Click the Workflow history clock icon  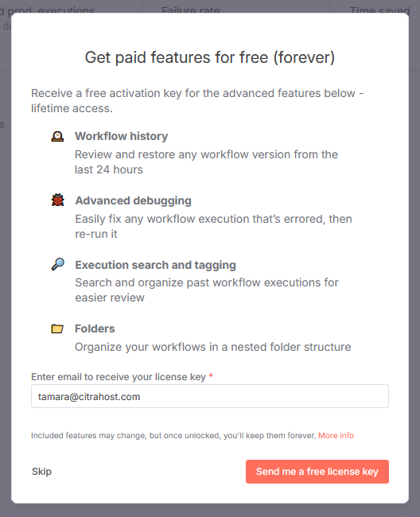pos(57,136)
